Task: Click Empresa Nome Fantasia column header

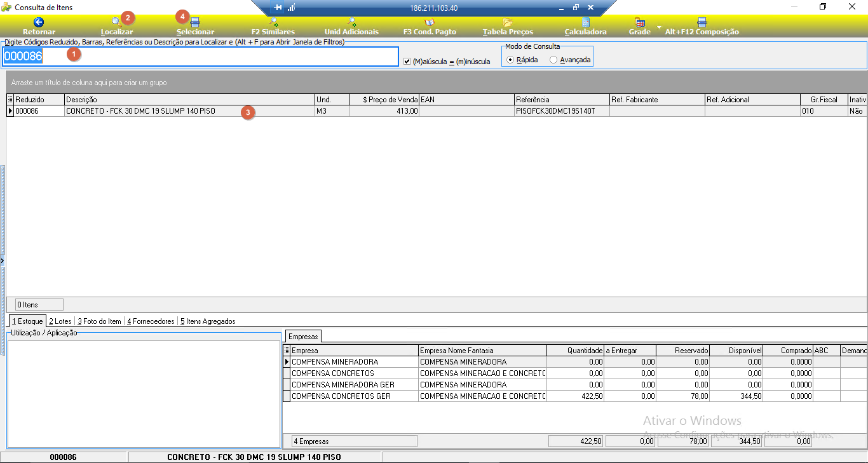Action: (483, 351)
